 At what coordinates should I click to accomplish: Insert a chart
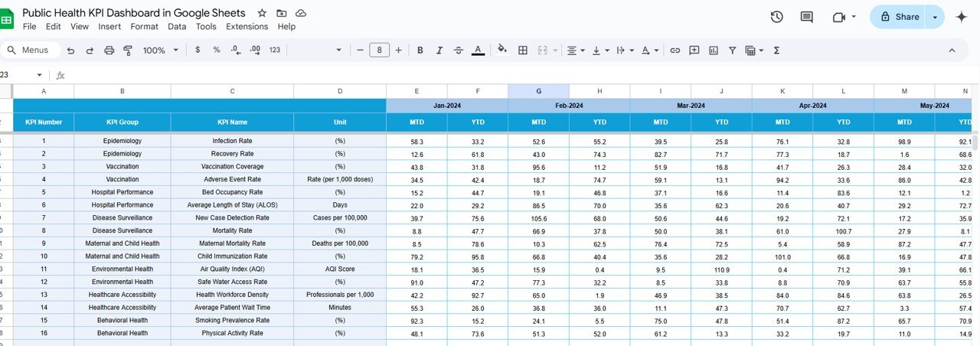pyautogui.click(x=714, y=50)
